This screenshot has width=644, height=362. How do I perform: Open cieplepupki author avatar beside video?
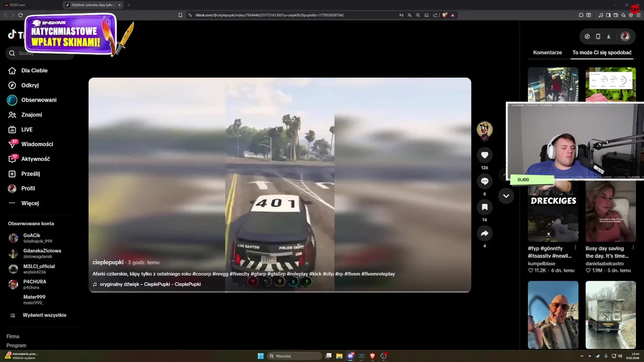tap(485, 129)
